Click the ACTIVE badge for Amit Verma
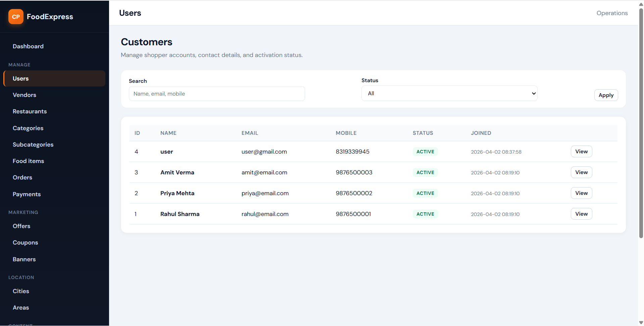 (425, 172)
